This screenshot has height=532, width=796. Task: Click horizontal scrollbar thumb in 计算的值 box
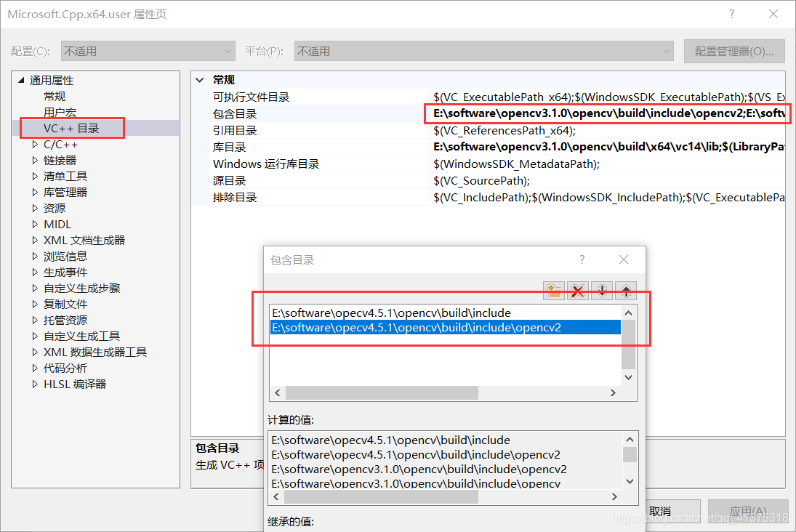[x=381, y=496]
